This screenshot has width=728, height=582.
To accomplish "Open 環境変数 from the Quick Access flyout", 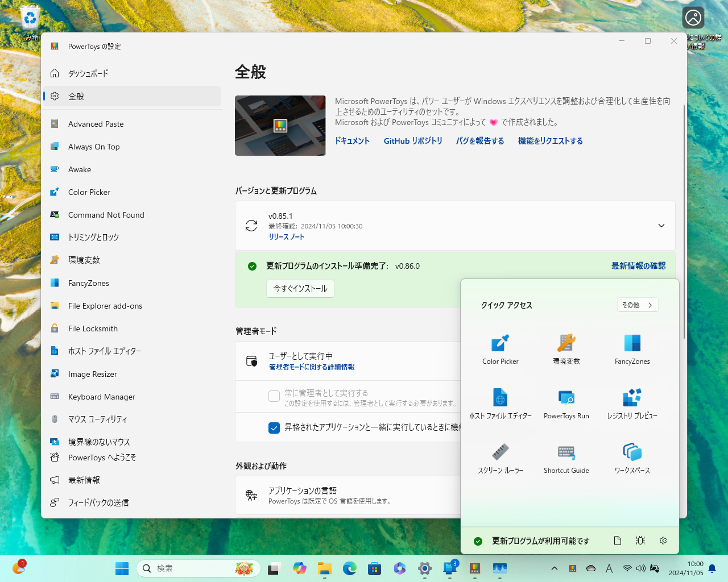I will (x=566, y=350).
